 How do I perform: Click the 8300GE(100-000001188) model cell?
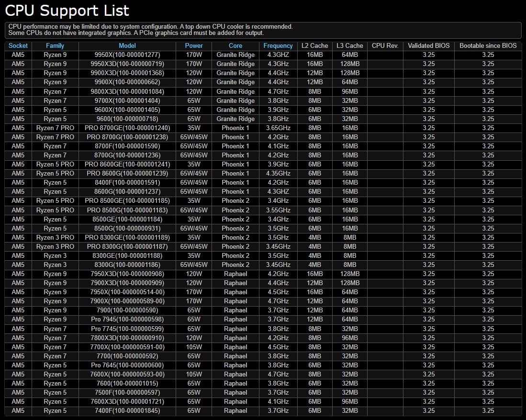(127, 256)
